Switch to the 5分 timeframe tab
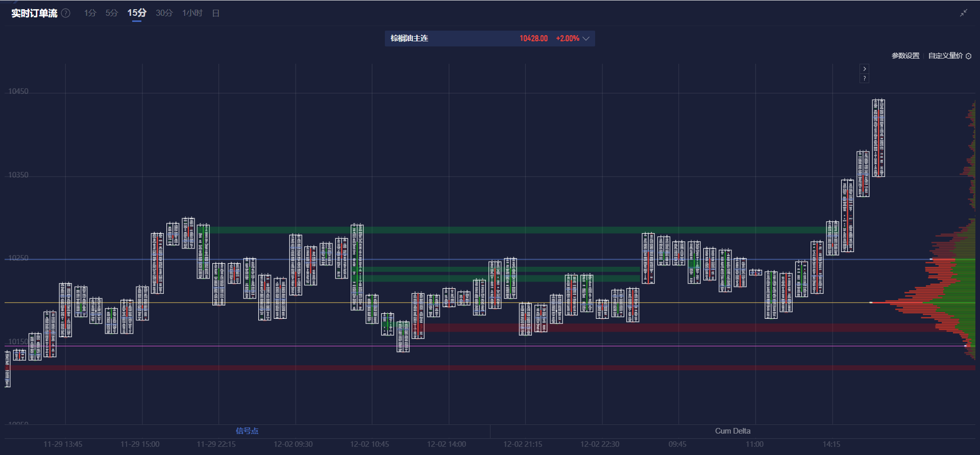This screenshot has height=455, width=980. (x=112, y=13)
